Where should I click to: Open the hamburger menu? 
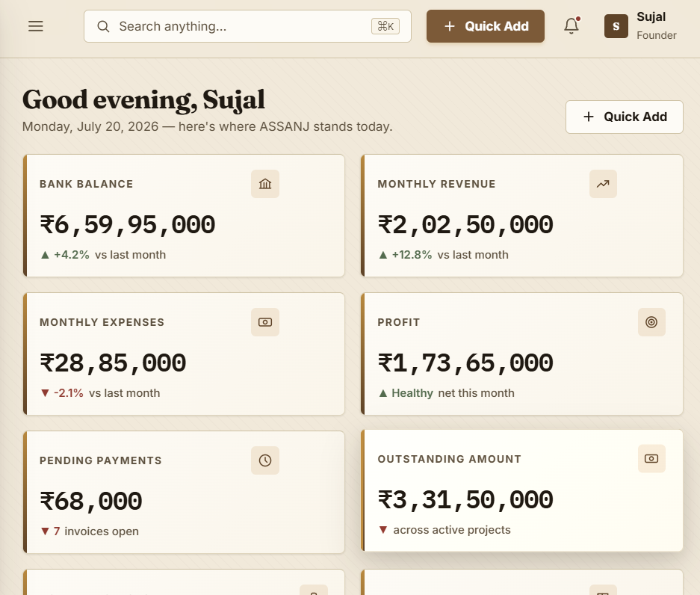(x=36, y=26)
